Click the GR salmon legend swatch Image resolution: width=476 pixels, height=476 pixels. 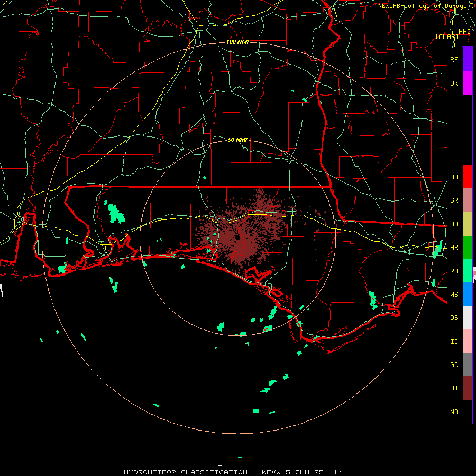[x=467, y=200]
